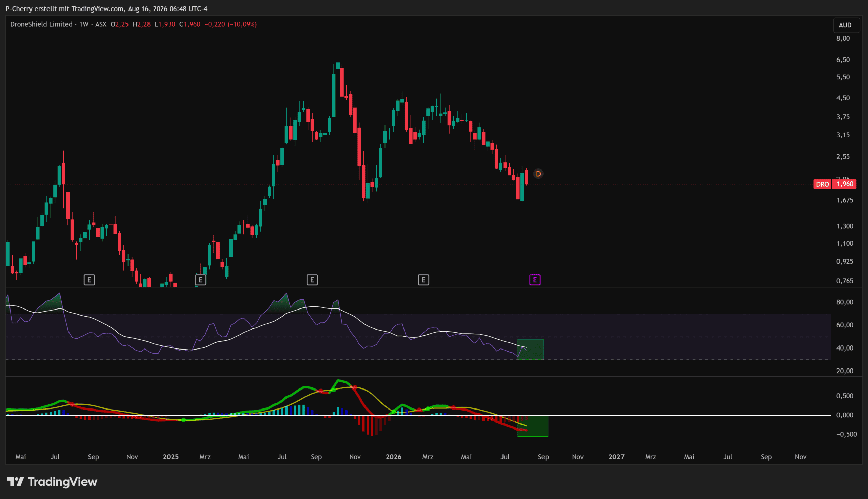The width and height of the screenshot is (868, 499).
Task: Click the close value C1,960
Action: (x=190, y=24)
